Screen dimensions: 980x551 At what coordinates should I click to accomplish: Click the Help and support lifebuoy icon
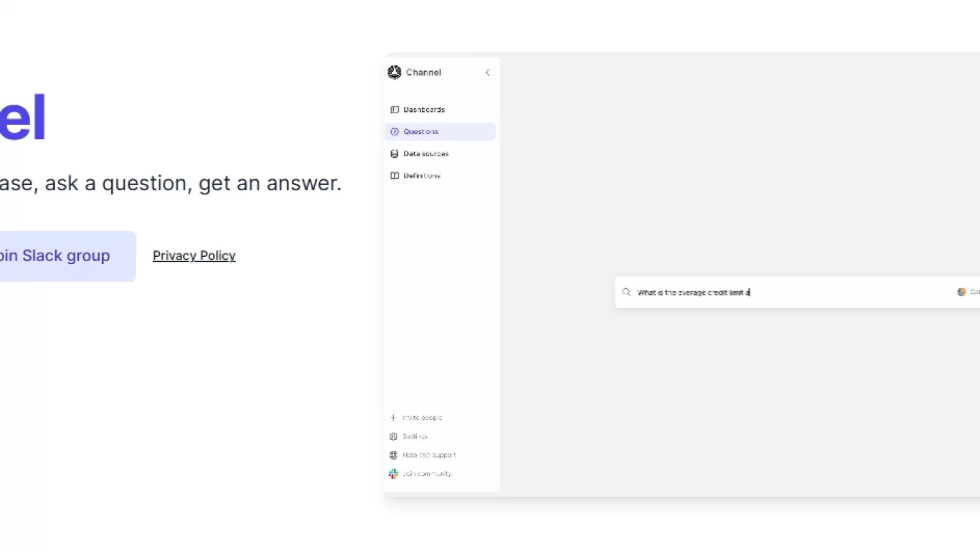393,455
